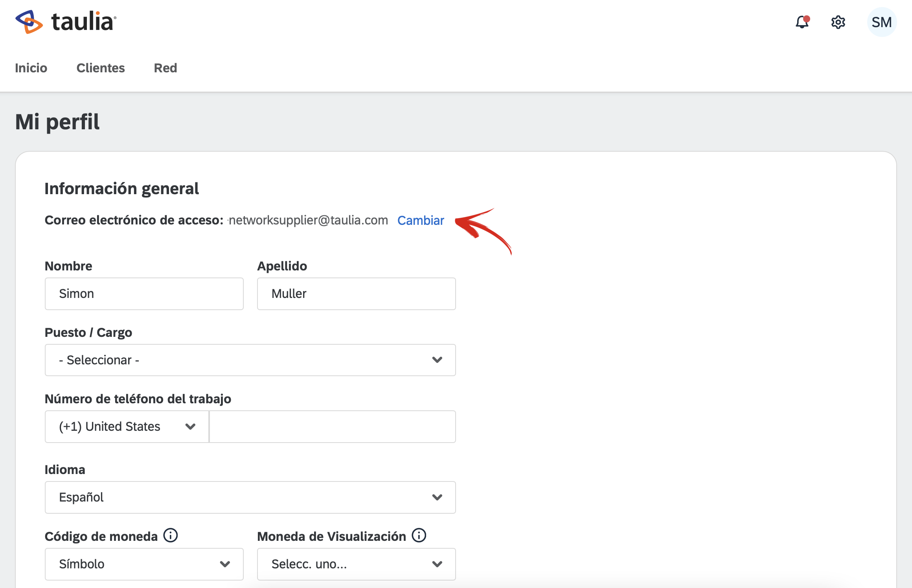
Task: Click the Puesto / Cargo chevron arrow
Action: pos(437,360)
